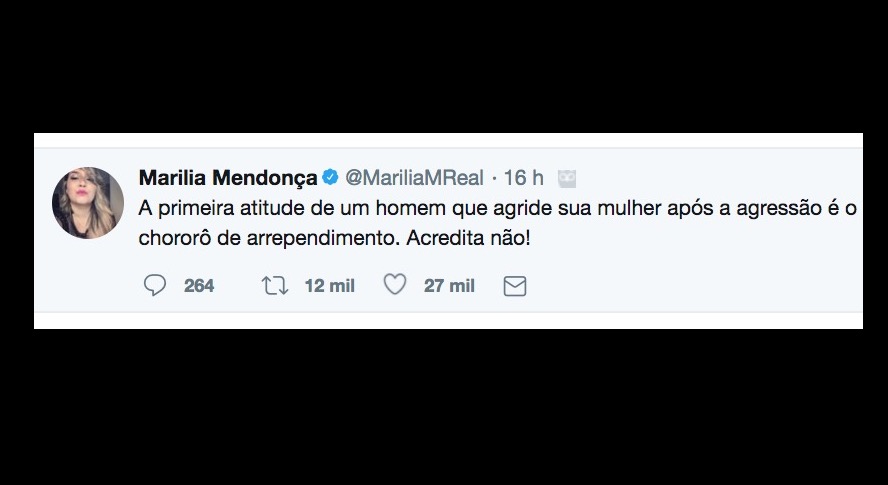Click the 12 mil retweets count
The height and width of the screenshot is (485, 888).
pos(329,286)
